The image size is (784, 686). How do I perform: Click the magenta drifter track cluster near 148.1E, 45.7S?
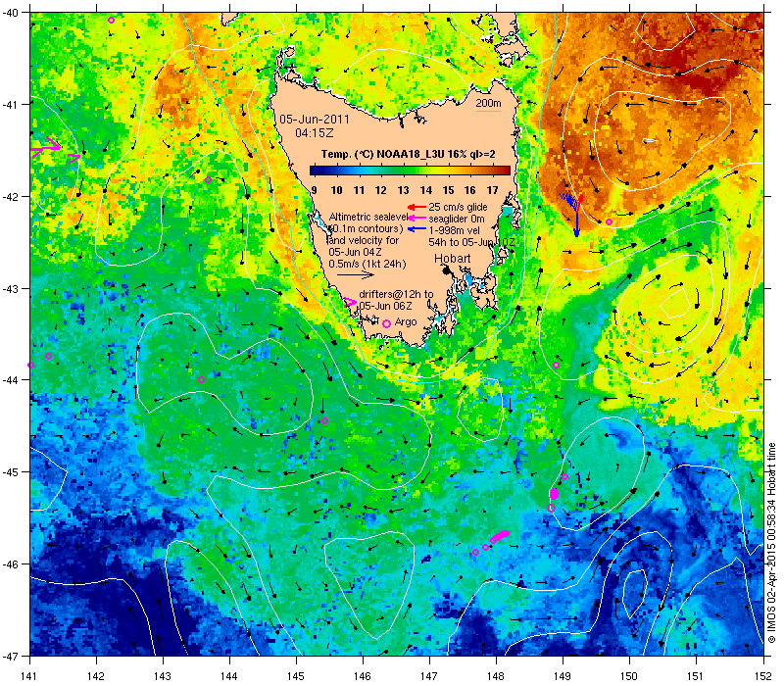pos(500,536)
